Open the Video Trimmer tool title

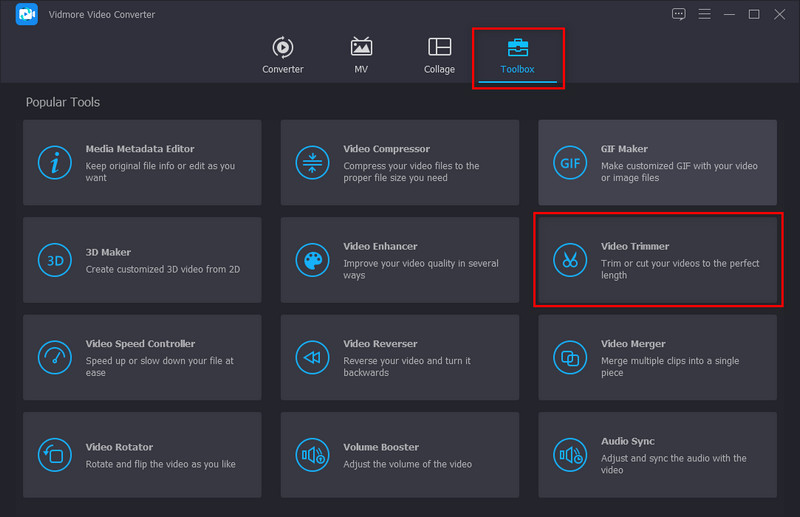[x=635, y=246]
